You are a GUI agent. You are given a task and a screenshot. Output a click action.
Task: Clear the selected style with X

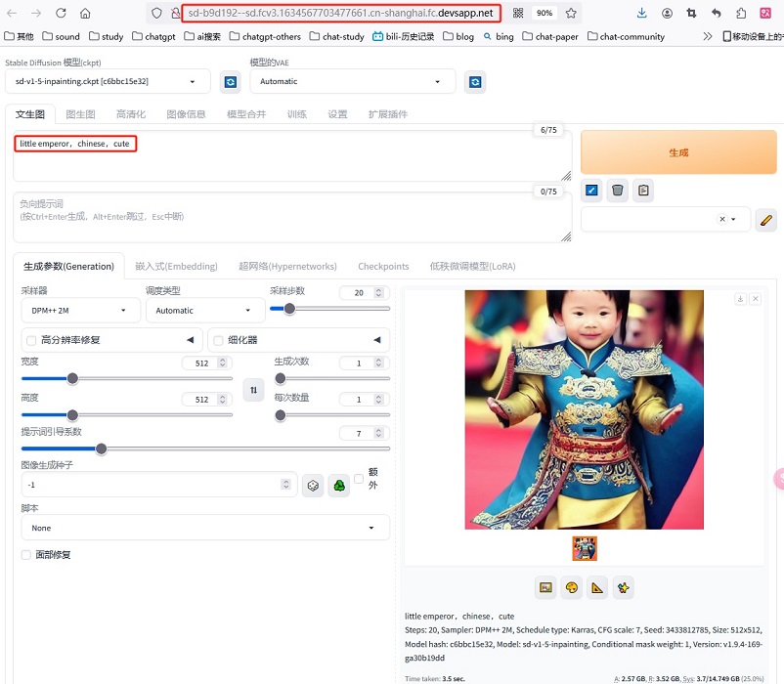coord(722,219)
